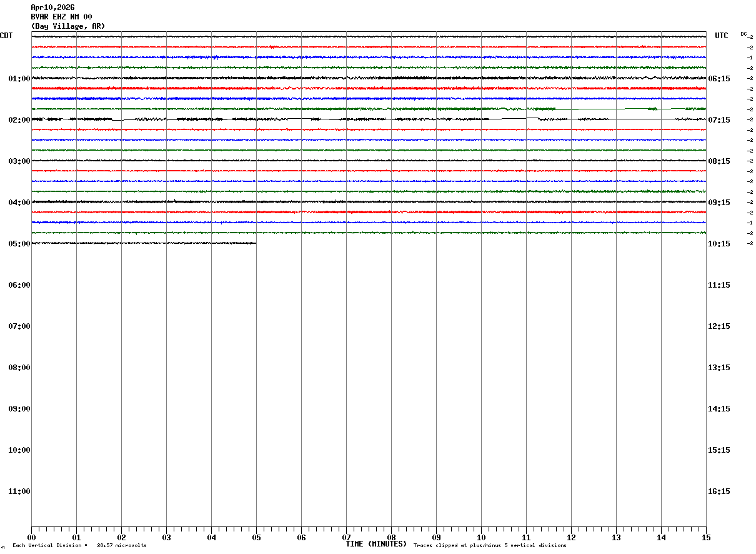Click minute "03" on the bottom axis

coord(166,538)
